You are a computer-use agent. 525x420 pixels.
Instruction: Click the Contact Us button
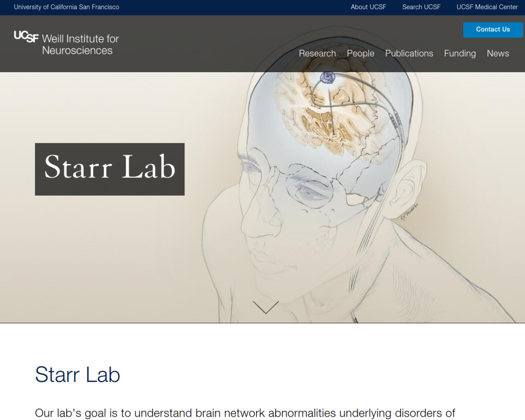coord(493,30)
